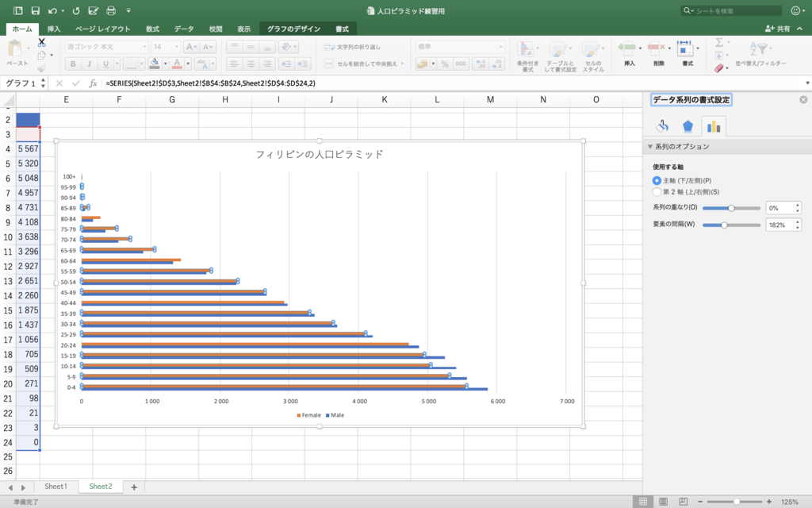
Task: Open the Chart Design ribbon tab
Action: 293,29
